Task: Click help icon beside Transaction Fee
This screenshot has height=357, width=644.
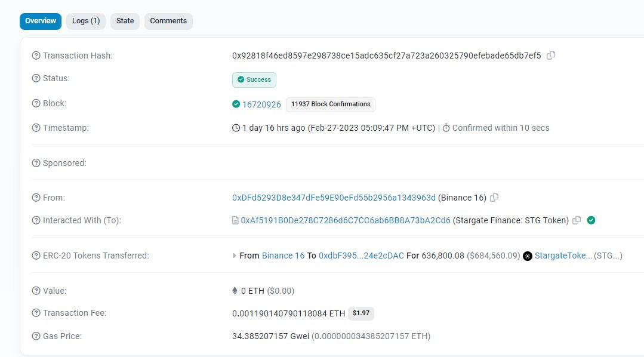Action: [36, 313]
